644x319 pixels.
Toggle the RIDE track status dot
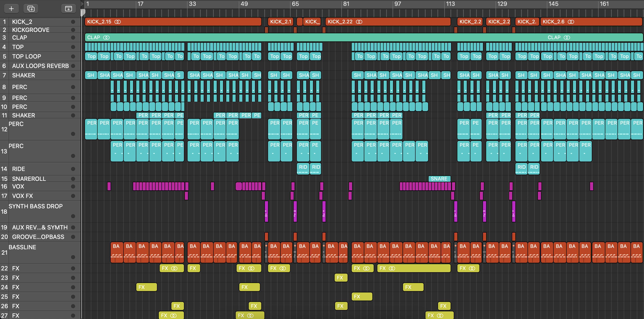point(73,169)
